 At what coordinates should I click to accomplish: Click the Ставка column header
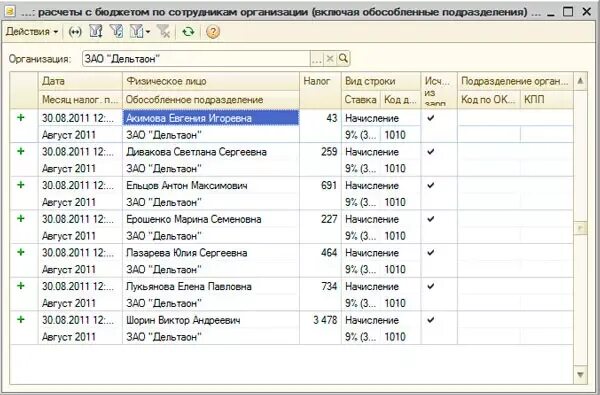(361, 100)
